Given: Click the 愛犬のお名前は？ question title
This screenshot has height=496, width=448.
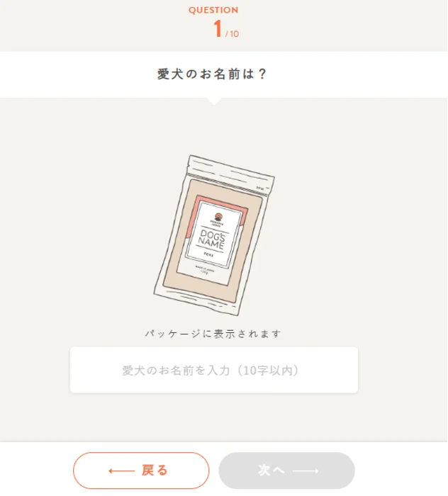Looking at the screenshot, I should coord(212,74).
